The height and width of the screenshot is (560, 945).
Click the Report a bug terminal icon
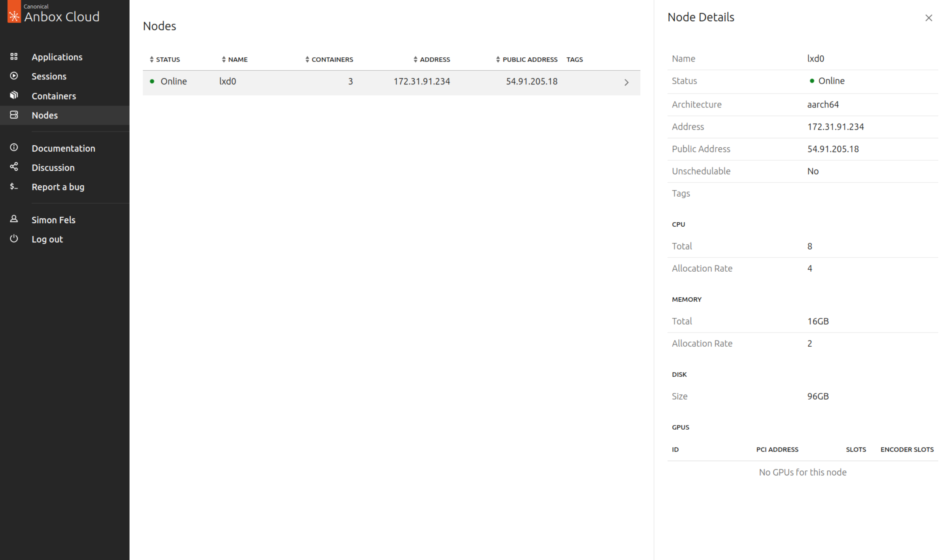(14, 186)
